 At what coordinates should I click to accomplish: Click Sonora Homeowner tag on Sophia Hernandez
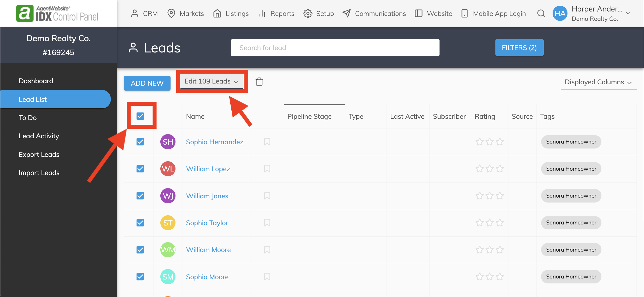click(571, 142)
